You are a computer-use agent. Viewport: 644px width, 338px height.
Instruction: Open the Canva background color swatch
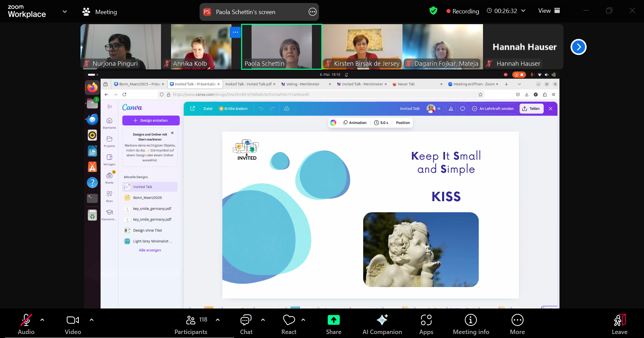click(333, 123)
